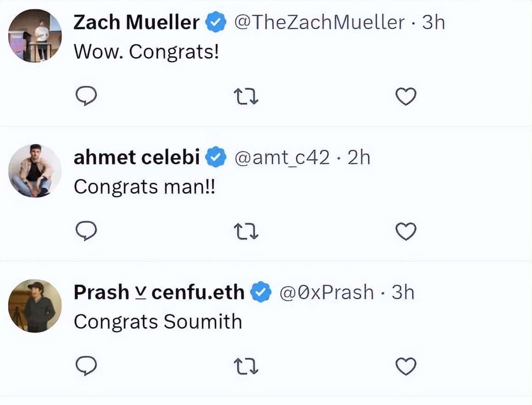Open Zach Mueller's profile picture
This screenshot has width=532, height=405.
(x=35, y=36)
